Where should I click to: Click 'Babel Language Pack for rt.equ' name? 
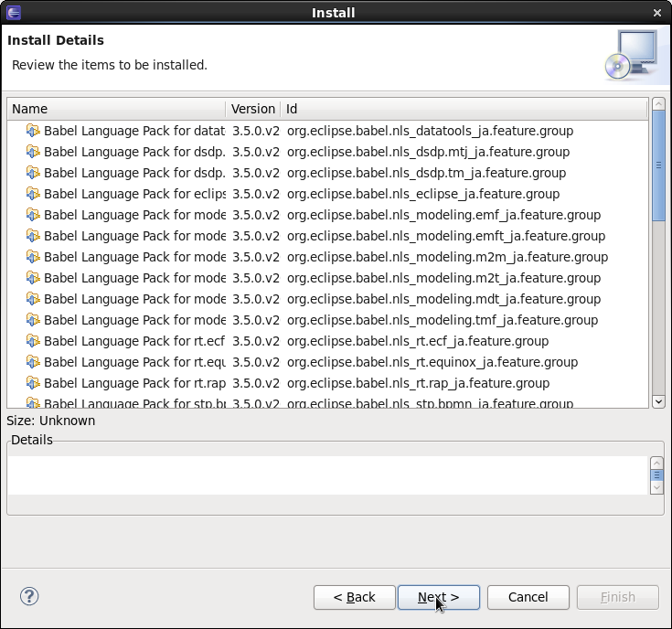[x=134, y=362]
